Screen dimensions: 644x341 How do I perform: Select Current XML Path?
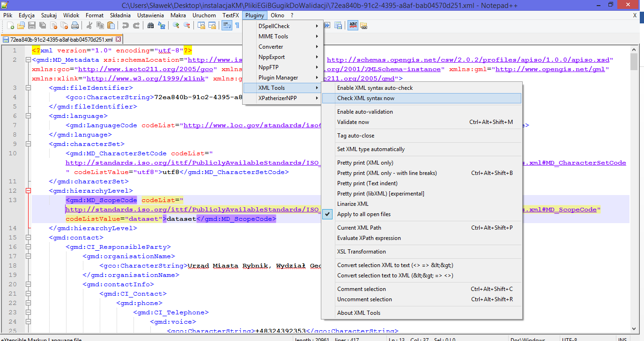(422, 228)
